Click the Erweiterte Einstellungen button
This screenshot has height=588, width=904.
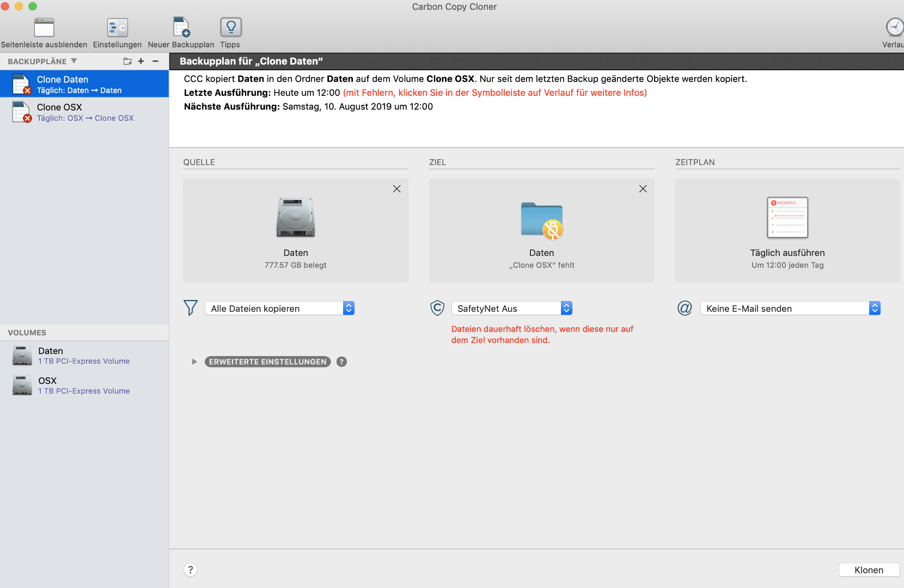pos(268,362)
